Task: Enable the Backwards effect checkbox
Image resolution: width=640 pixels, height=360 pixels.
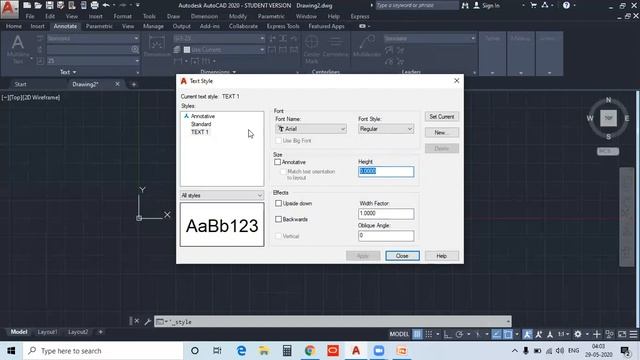Action: [278, 220]
